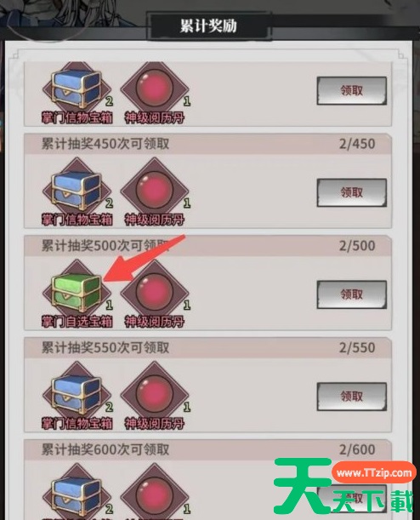Image resolution: width=420 pixels, height=520 pixels.
Task: Click the 2/500 progress counter
Action: (x=357, y=246)
